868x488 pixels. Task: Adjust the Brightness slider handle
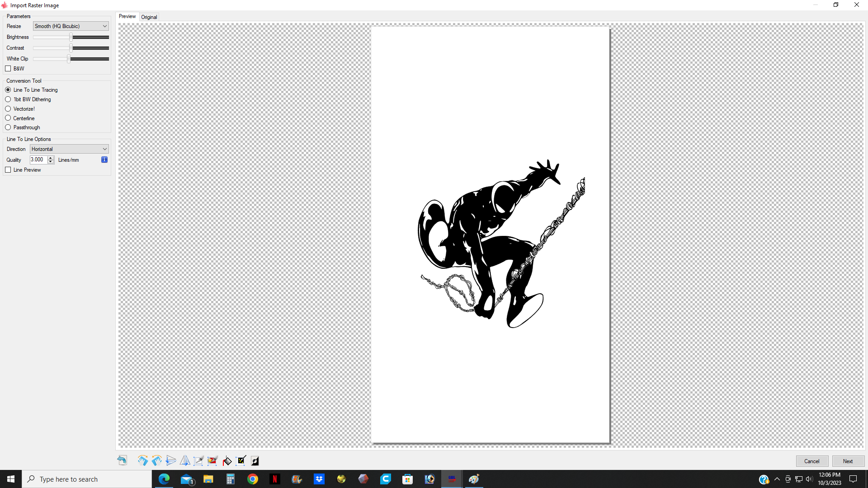click(70, 37)
